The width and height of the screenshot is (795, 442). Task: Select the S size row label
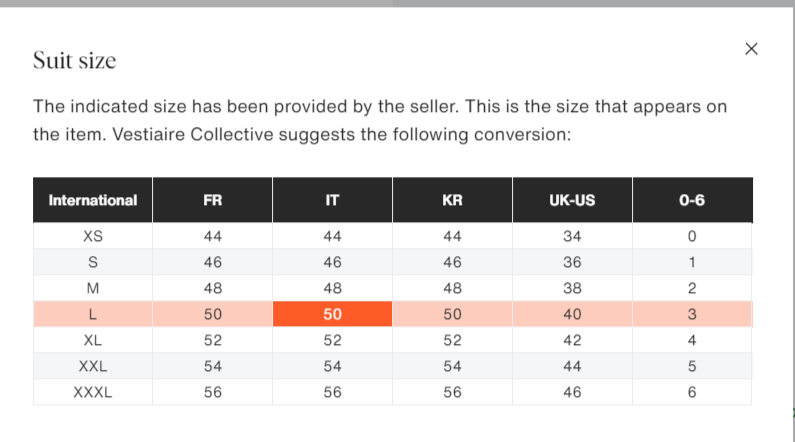93,262
